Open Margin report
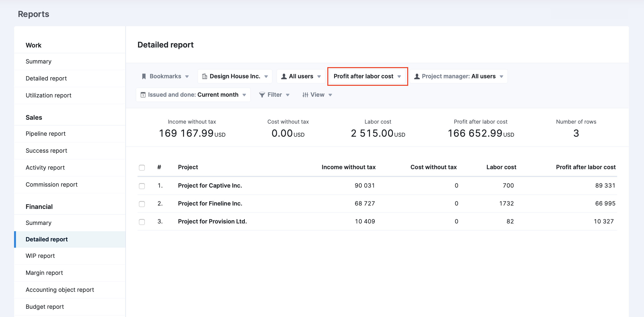 pos(70,273)
